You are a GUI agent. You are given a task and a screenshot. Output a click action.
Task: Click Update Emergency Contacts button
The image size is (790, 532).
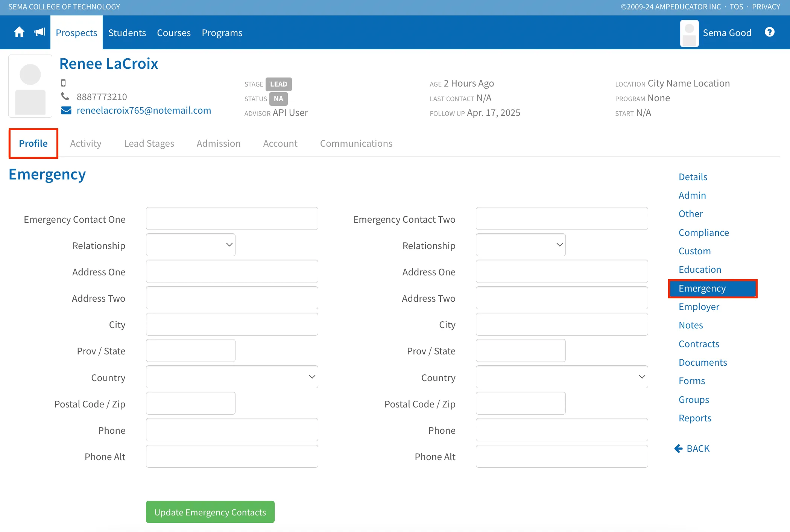click(x=210, y=512)
